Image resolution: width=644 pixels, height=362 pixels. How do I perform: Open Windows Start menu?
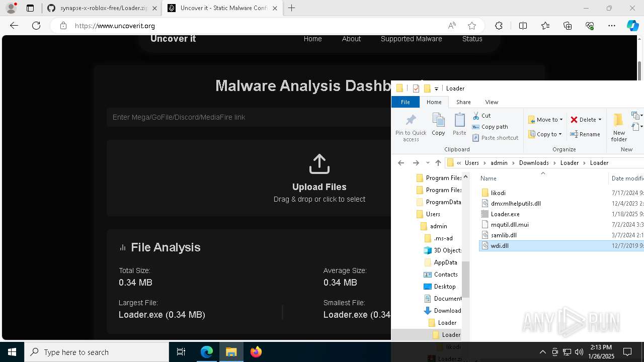[12, 352]
